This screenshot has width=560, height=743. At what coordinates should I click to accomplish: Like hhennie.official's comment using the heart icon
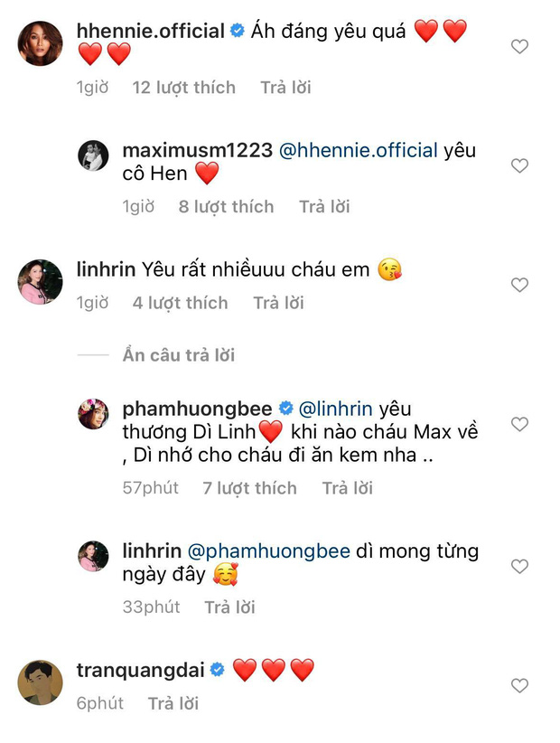coord(519,43)
